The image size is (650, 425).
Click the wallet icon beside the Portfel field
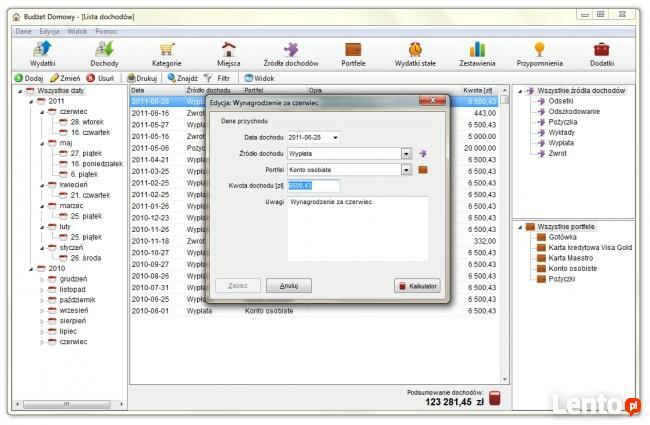tap(422, 170)
